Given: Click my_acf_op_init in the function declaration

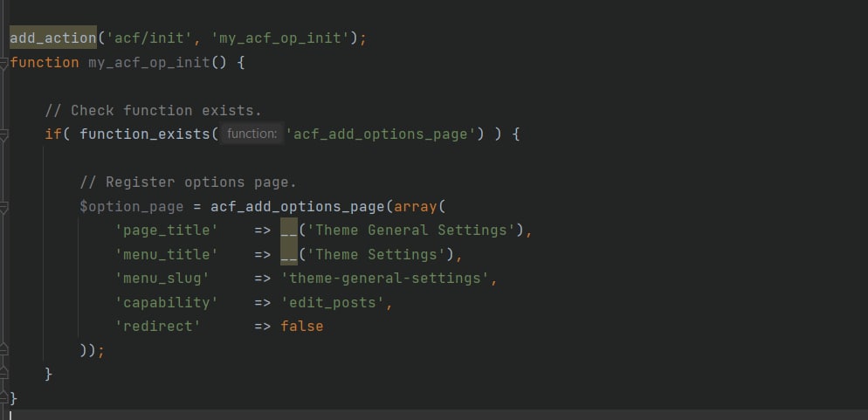Looking at the screenshot, I should tap(149, 63).
